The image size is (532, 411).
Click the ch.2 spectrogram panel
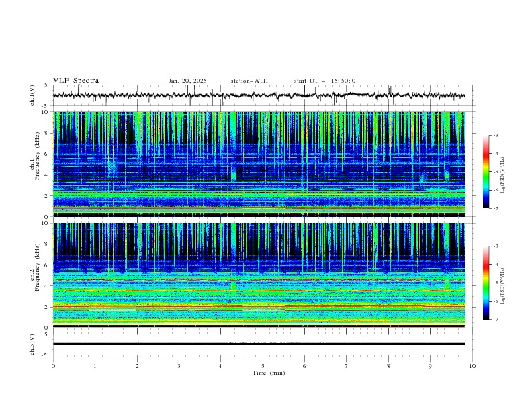pyautogui.click(x=259, y=275)
